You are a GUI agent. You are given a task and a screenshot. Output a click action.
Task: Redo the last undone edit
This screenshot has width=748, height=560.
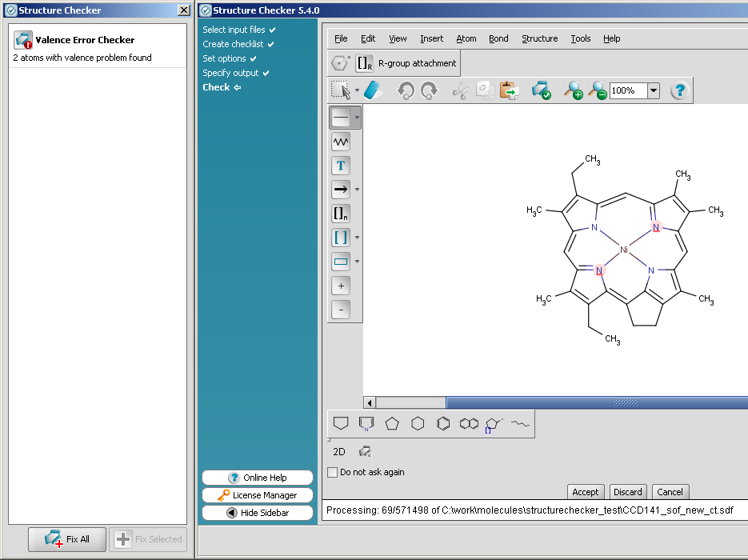(x=429, y=90)
